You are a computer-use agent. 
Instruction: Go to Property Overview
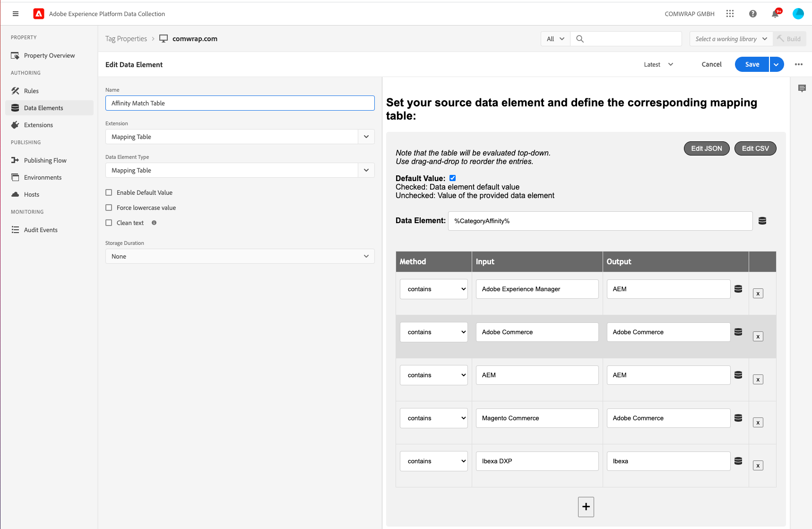click(x=49, y=55)
